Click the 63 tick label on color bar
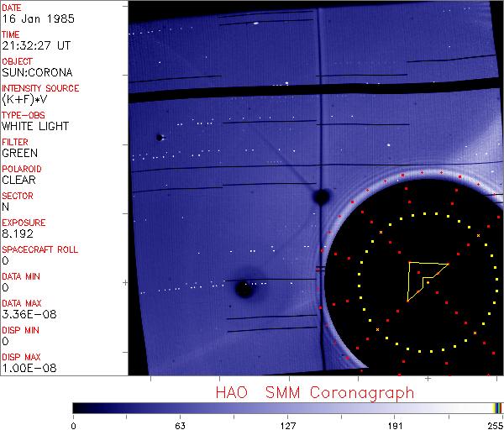 (181, 426)
